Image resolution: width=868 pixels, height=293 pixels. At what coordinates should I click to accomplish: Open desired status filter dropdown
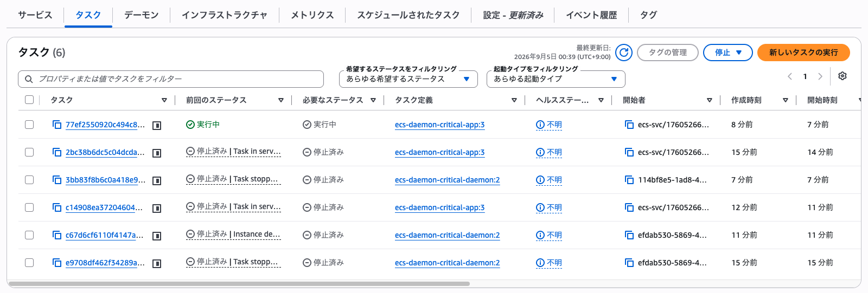tap(409, 79)
